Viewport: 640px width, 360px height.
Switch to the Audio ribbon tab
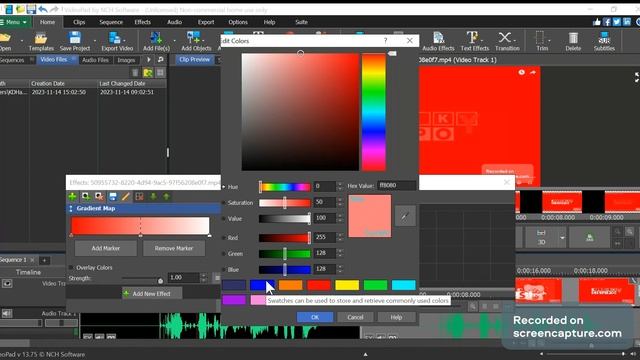(174, 22)
